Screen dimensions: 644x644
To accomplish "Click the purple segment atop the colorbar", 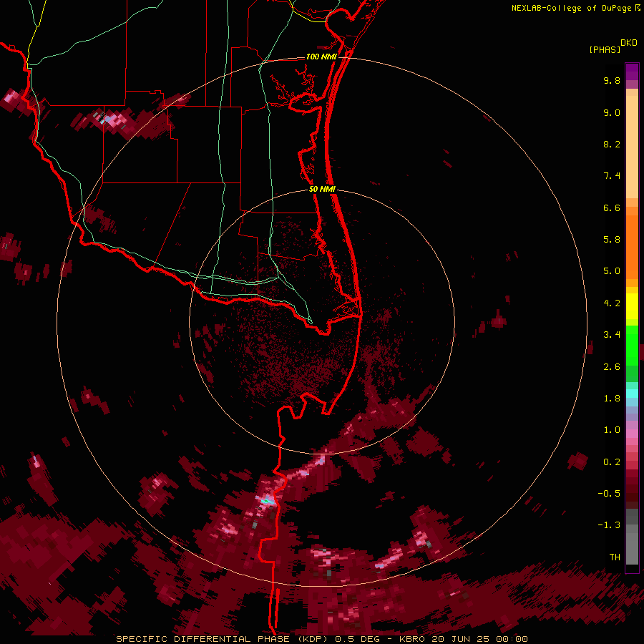I will coord(632,72).
